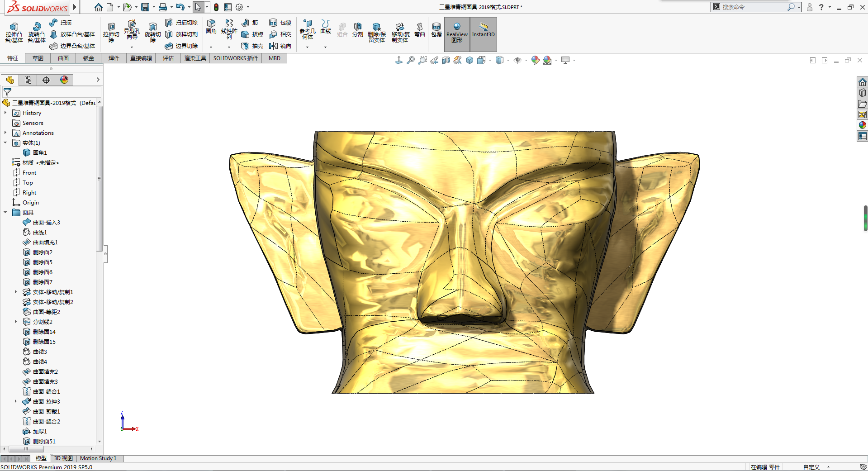Select the 拉伸凸台/基体 extrude boss tool
The width and height of the screenshot is (868, 471).
[14, 33]
